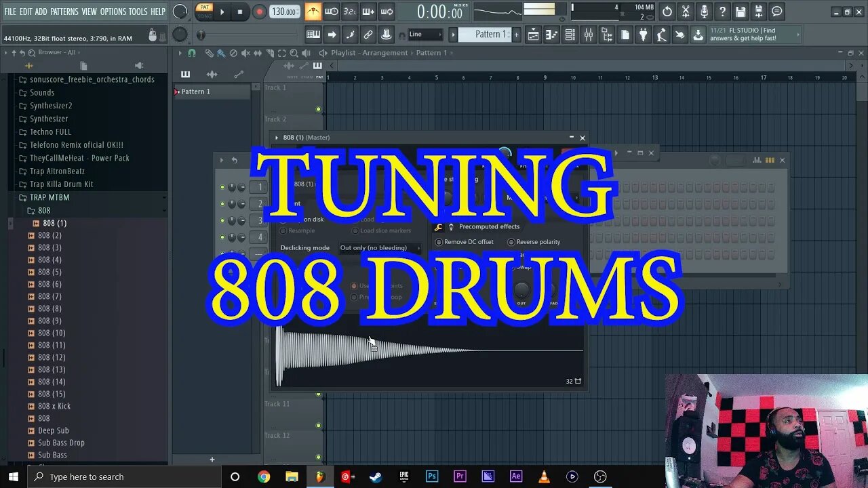The width and height of the screenshot is (868, 488).
Task: Open the Mixer view icon
Action: (x=588, y=35)
